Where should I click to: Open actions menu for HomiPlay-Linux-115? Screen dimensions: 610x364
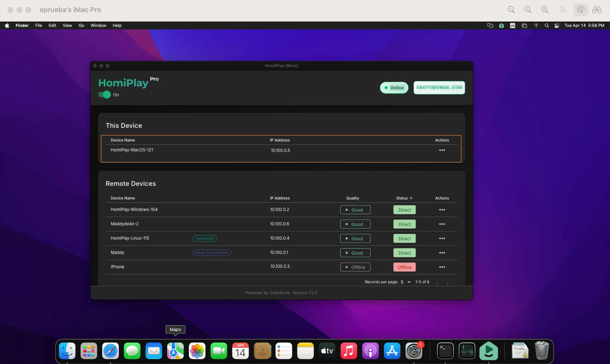[x=442, y=238]
